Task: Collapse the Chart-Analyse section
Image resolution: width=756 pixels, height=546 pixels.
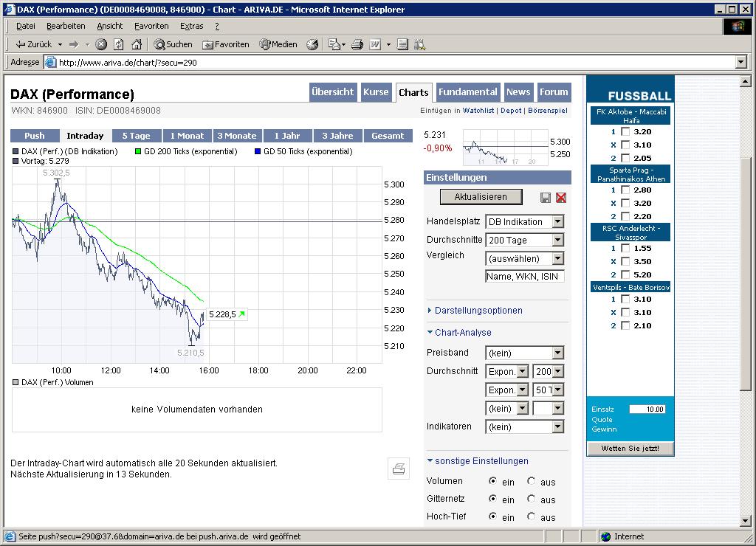Action: click(x=459, y=333)
